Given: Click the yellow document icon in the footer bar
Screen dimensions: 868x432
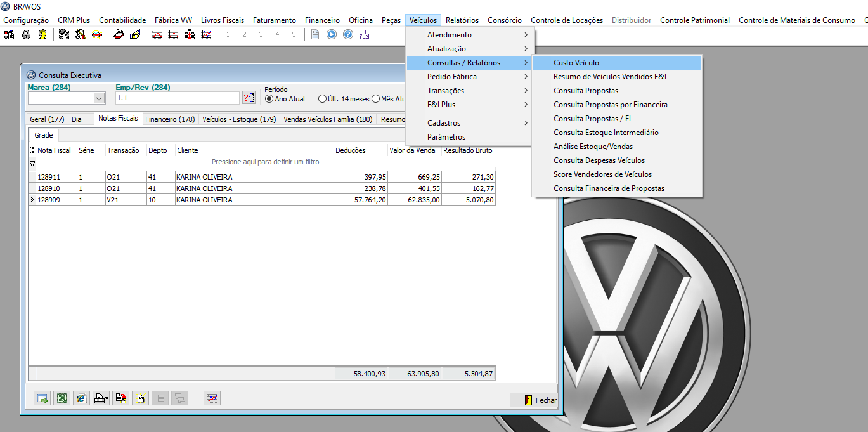Looking at the screenshot, I should coord(140,398).
